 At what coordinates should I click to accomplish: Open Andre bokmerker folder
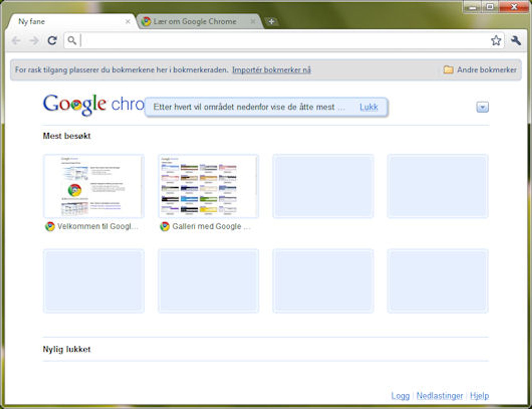pyautogui.click(x=480, y=70)
